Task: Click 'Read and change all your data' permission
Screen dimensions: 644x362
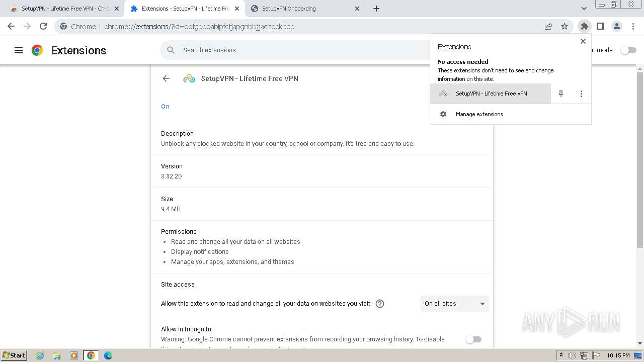Action: click(235, 242)
